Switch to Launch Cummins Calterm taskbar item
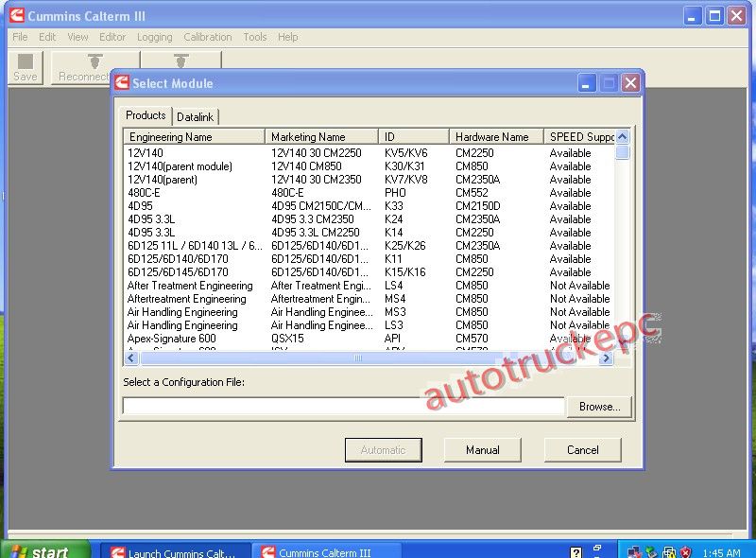Image resolution: width=756 pixels, height=558 pixels. 176,551
